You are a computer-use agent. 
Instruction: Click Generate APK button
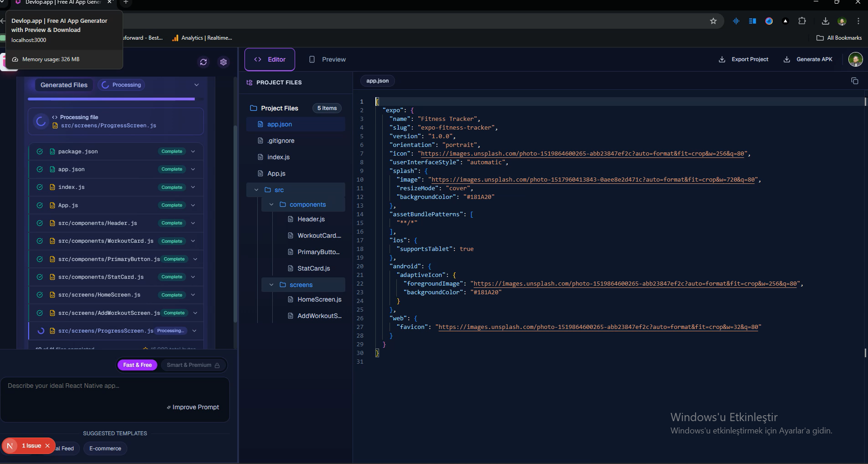808,59
